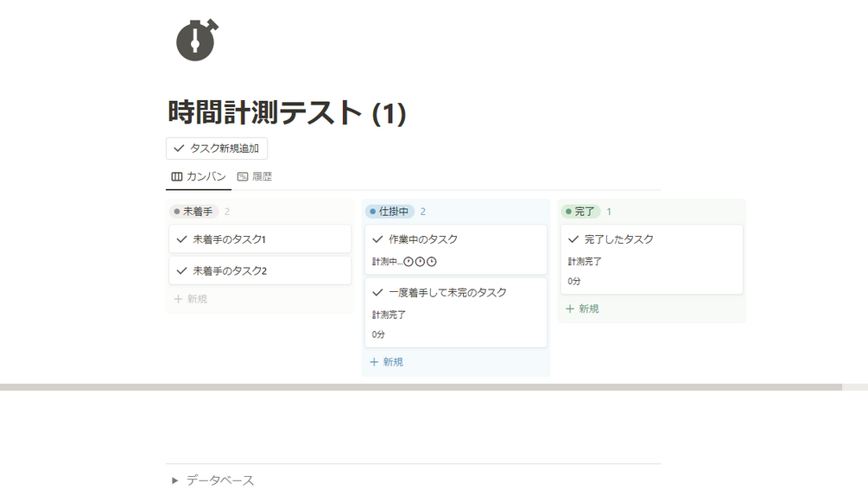
Task: Switch to the 履歴 tab
Action: [x=255, y=177]
